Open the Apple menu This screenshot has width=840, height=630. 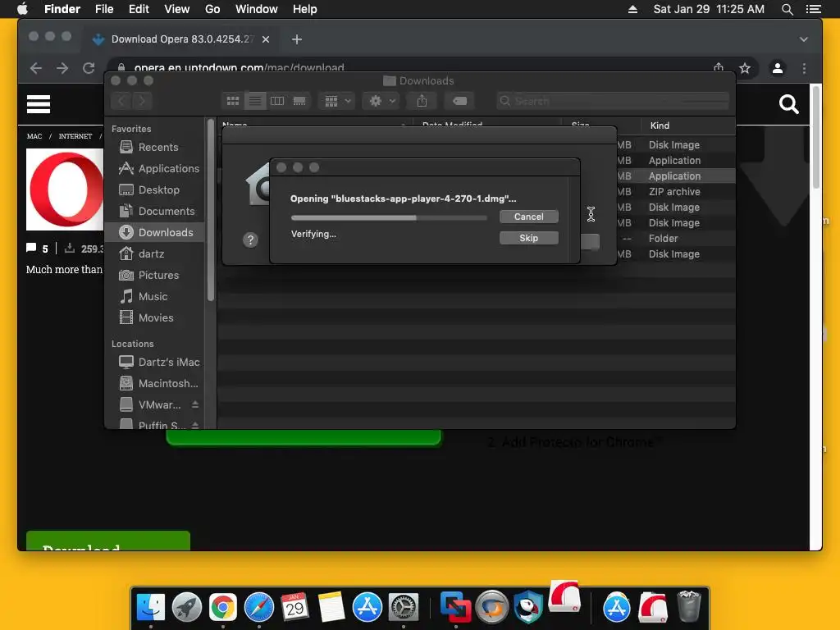click(x=22, y=9)
